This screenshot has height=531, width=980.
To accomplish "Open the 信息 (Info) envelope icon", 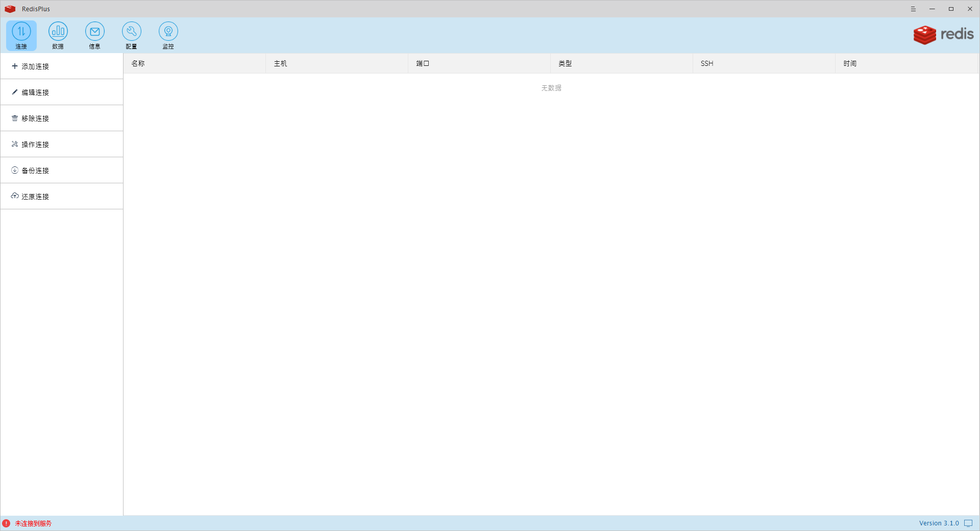I will 95,35.
